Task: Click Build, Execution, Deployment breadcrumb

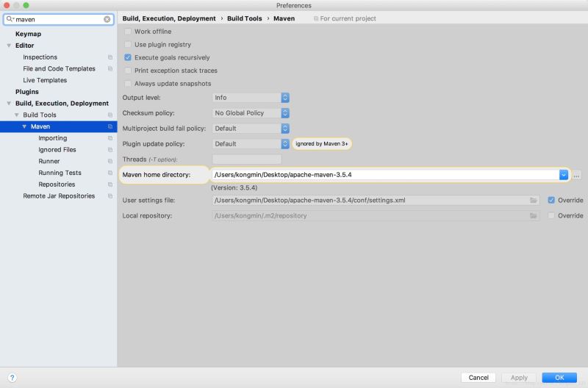Action: pos(169,18)
